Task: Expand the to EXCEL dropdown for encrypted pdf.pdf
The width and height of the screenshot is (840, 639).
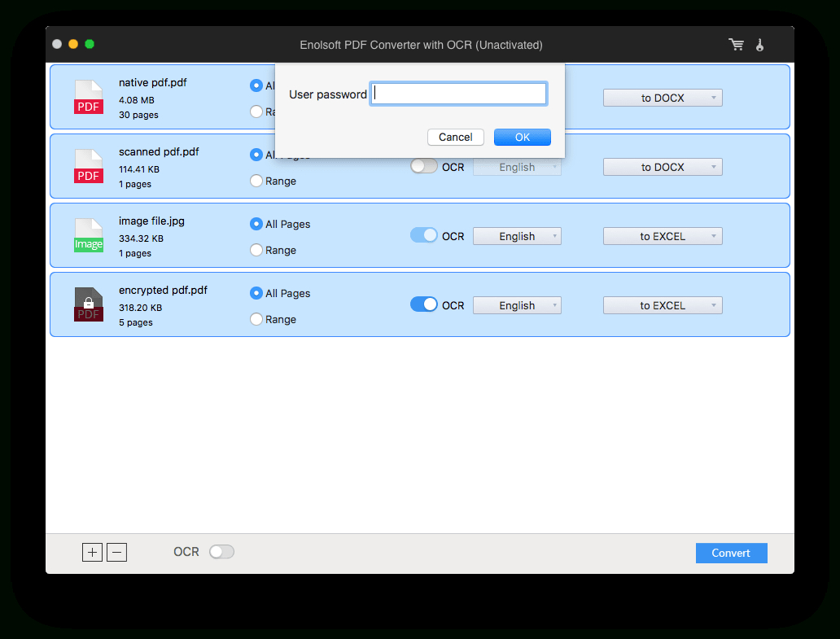Action: [x=663, y=304]
